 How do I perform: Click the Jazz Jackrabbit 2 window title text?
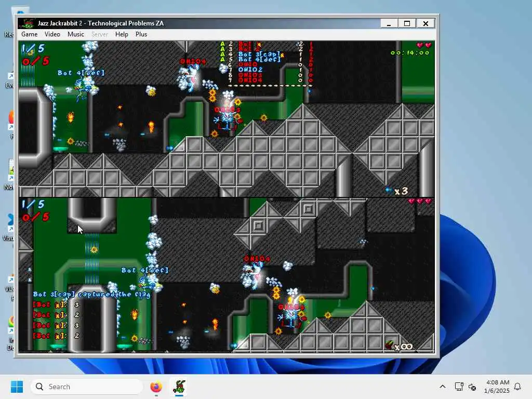click(101, 23)
